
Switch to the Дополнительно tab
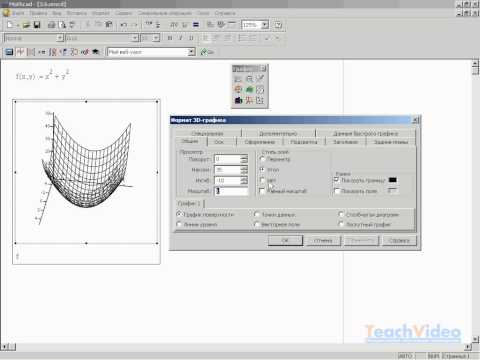[278, 133]
